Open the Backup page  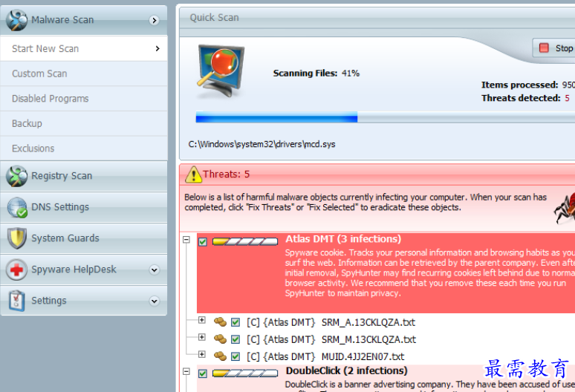pyautogui.click(x=84, y=123)
